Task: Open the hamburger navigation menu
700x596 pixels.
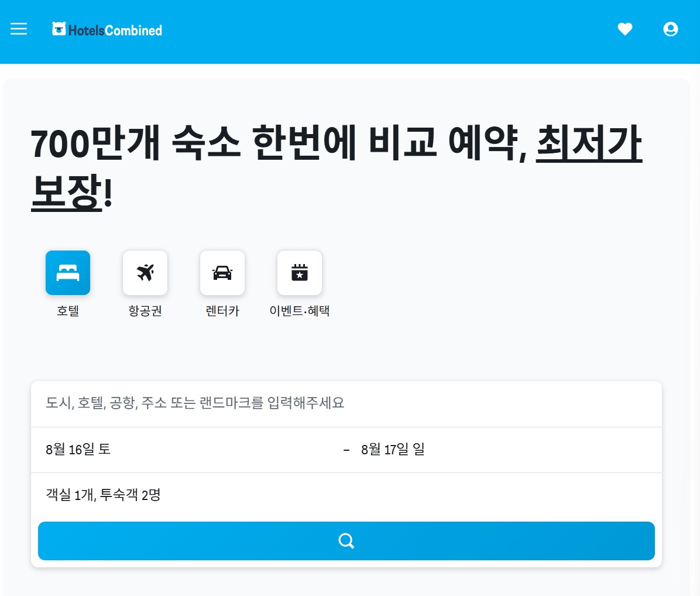Action: click(19, 29)
